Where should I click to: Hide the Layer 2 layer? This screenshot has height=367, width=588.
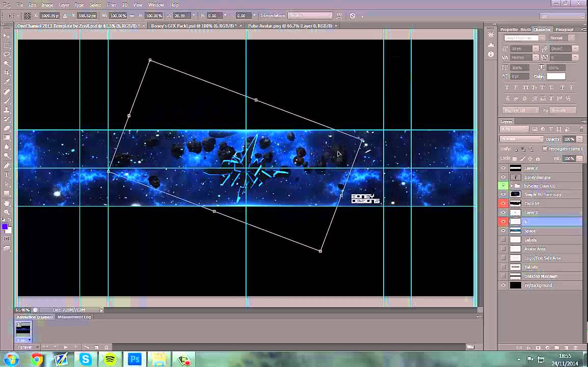[x=503, y=168]
